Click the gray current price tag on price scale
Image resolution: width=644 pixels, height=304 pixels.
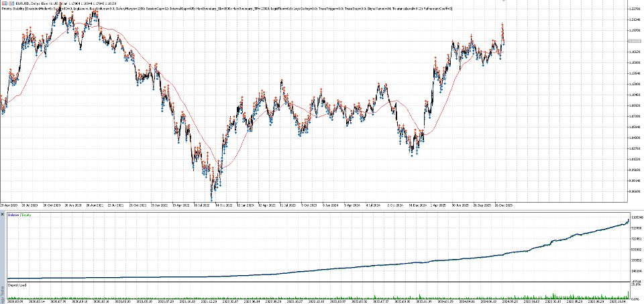[635, 41]
